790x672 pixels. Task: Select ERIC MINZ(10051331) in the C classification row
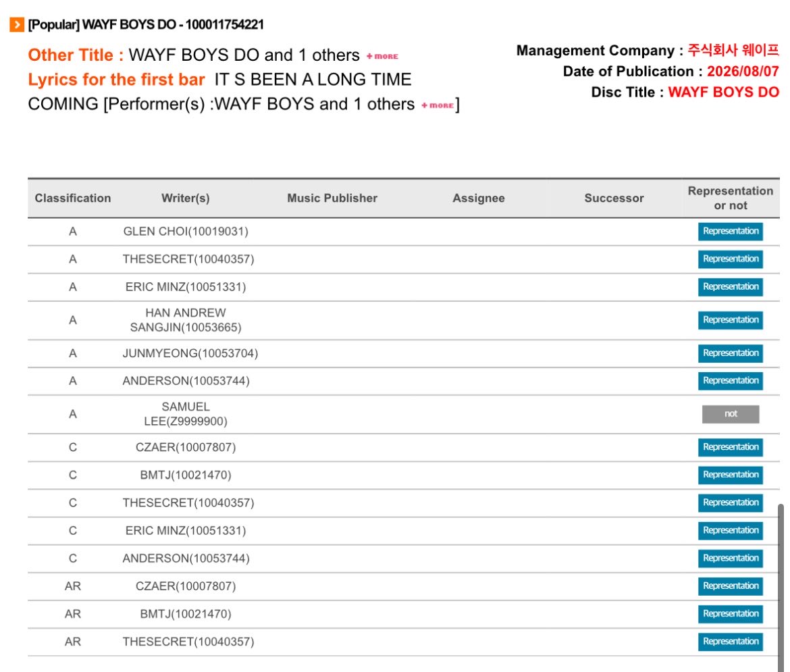(186, 530)
